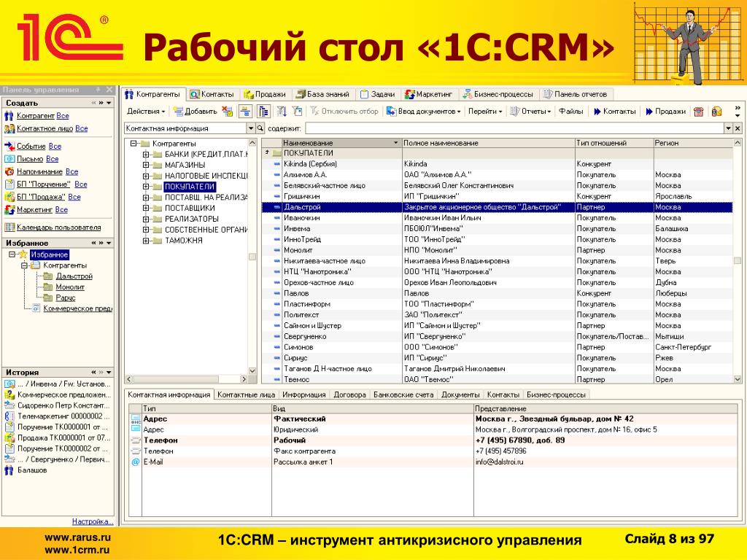Expand the МАГАЗИНЫ folder node

pos(146,166)
